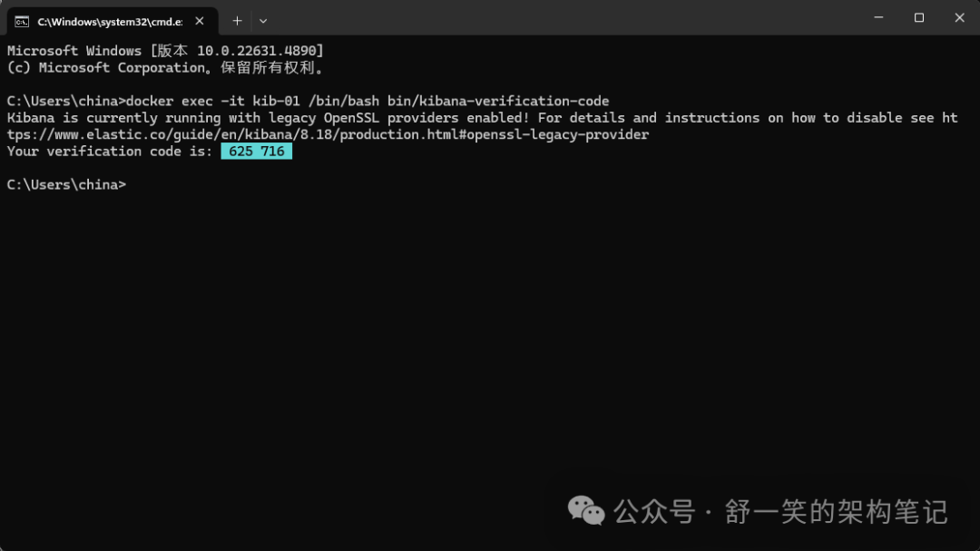Image resolution: width=980 pixels, height=551 pixels.
Task: Click the highlighted 625 716 verification code
Action: point(256,152)
